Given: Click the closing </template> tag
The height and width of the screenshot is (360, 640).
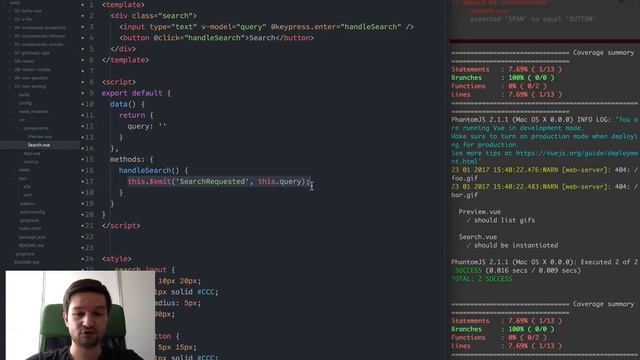Looking at the screenshot, I should point(125,60).
